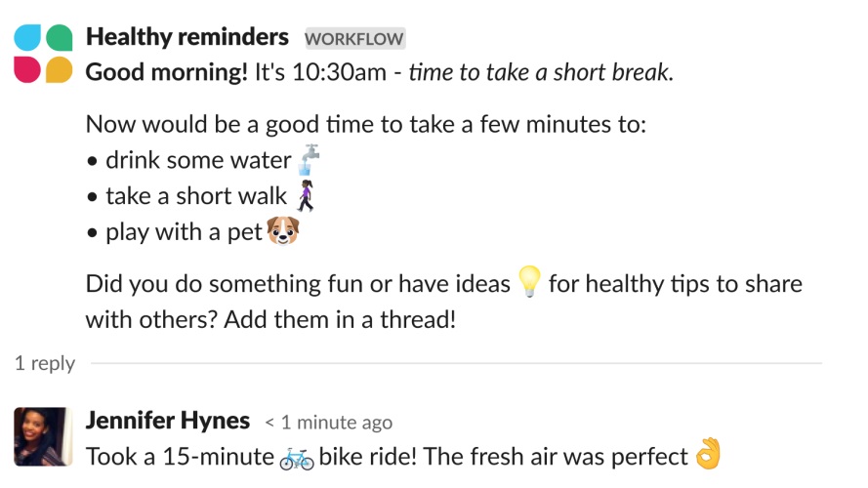
Task: Click the 'drink some water' bullet text
Action: click(x=198, y=160)
